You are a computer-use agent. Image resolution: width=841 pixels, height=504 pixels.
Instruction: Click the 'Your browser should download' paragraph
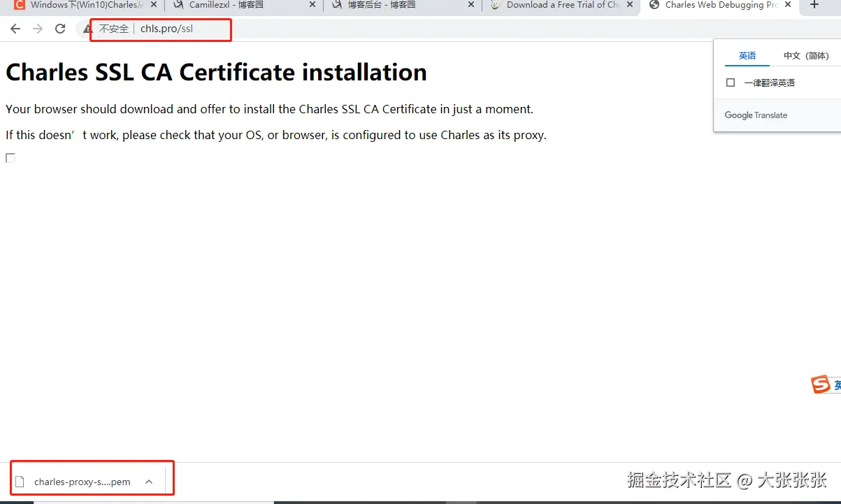click(x=269, y=109)
